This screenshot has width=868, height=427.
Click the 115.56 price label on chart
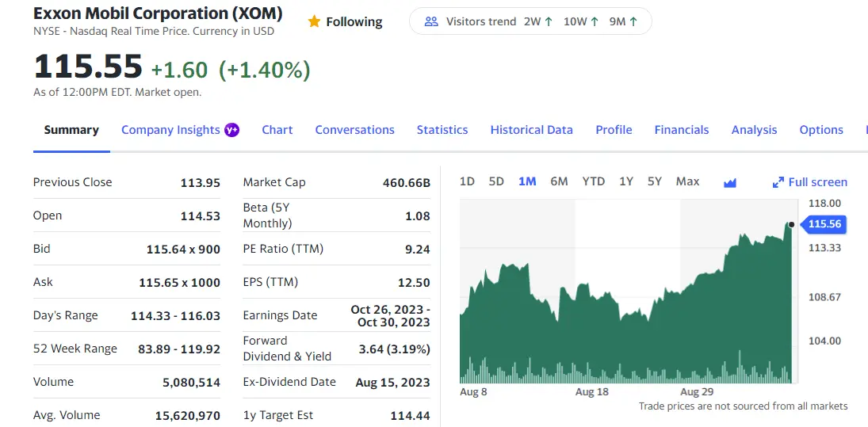click(x=824, y=224)
